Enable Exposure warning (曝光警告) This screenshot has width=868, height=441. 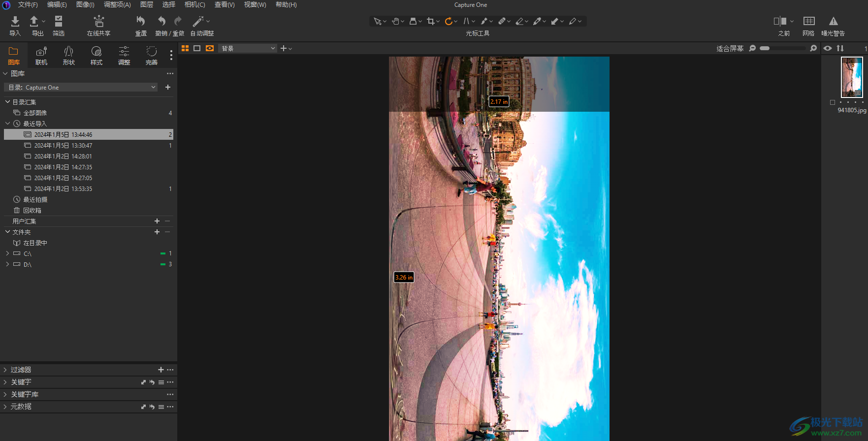click(833, 21)
